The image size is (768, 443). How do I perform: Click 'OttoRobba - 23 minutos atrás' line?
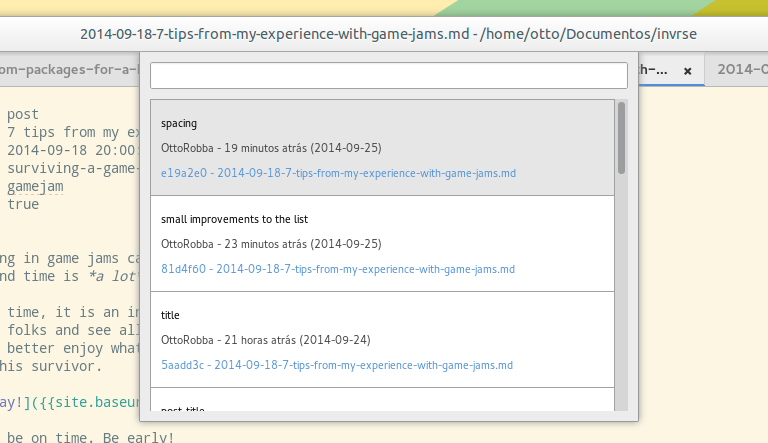[271, 244]
